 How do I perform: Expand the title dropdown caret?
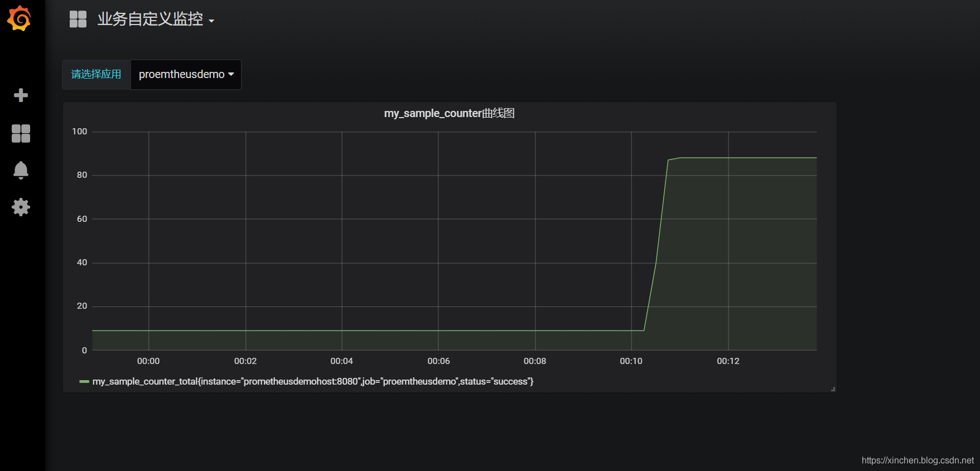211,21
